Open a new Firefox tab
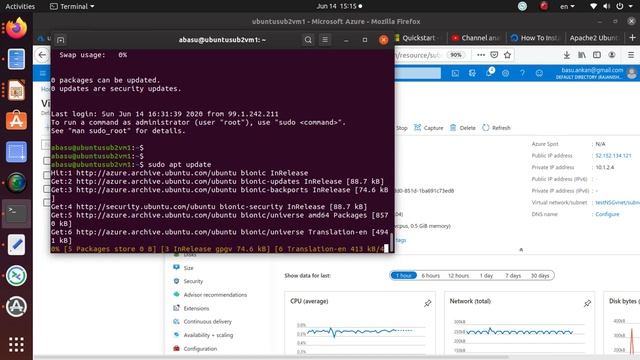 point(632,38)
